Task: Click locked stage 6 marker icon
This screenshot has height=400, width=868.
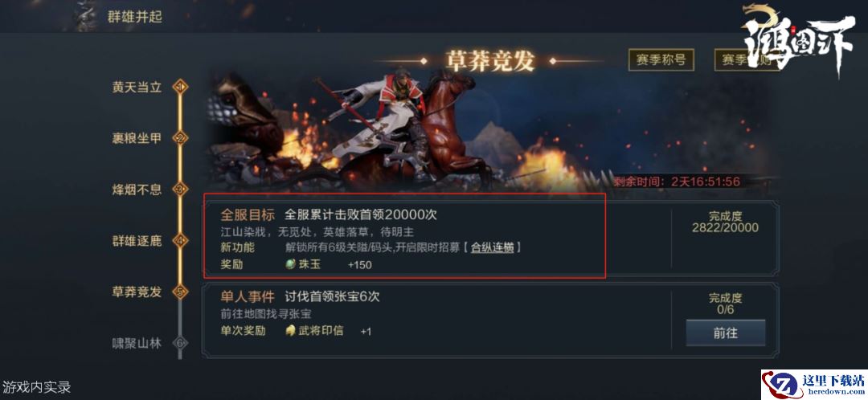Action: click(x=180, y=343)
